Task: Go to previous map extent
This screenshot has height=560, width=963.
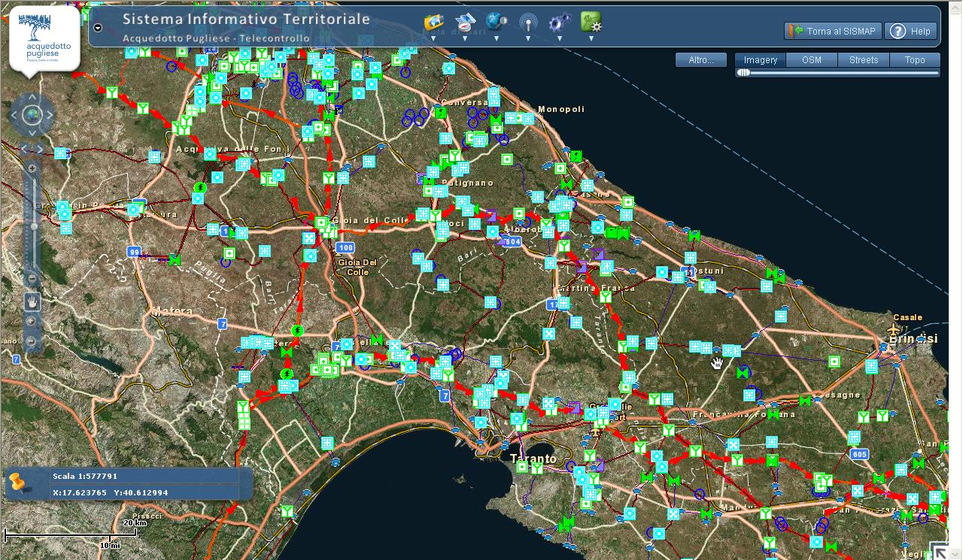Action: point(23,150)
